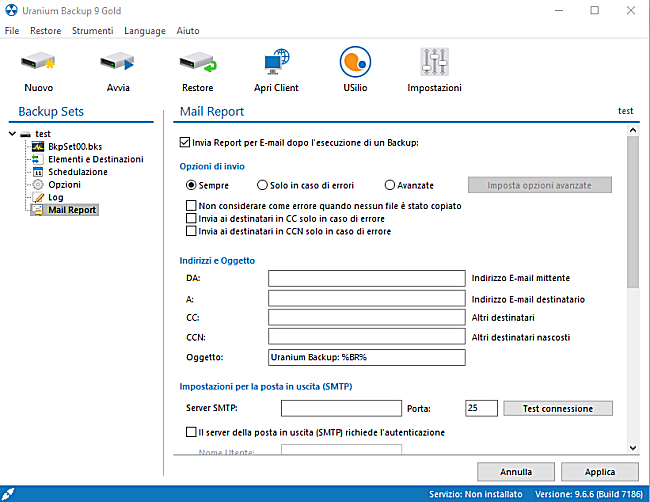Screen dimensions: 650x502
Task: Select Solo in caso di errori option
Action: 262,185
